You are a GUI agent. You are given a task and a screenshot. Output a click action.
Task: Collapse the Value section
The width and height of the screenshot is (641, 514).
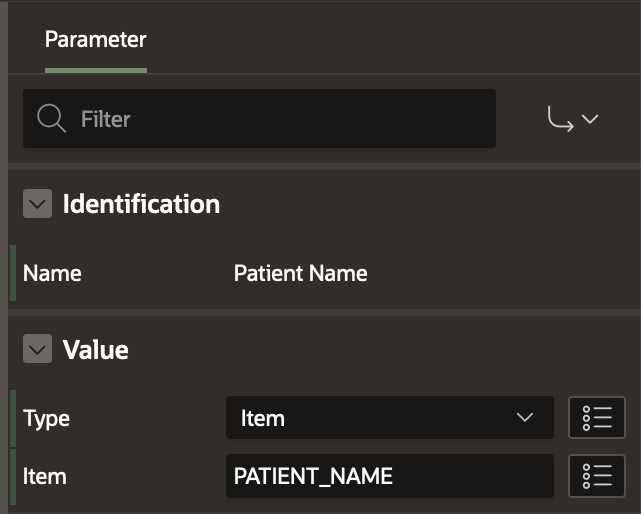point(37,350)
